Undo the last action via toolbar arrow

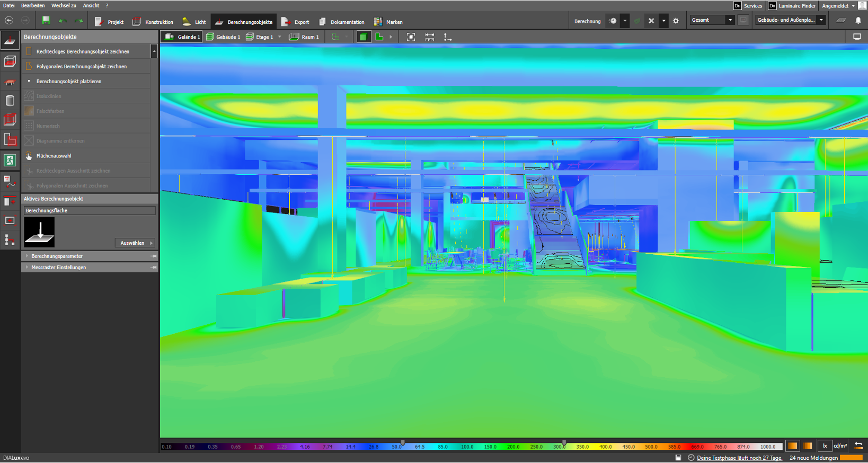63,21
